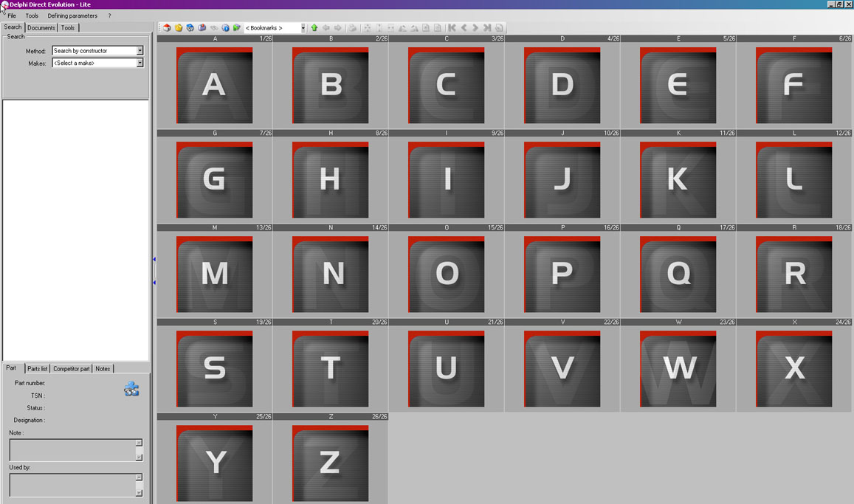
Task: Open the Method search dropdown
Action: pos(140,51)
